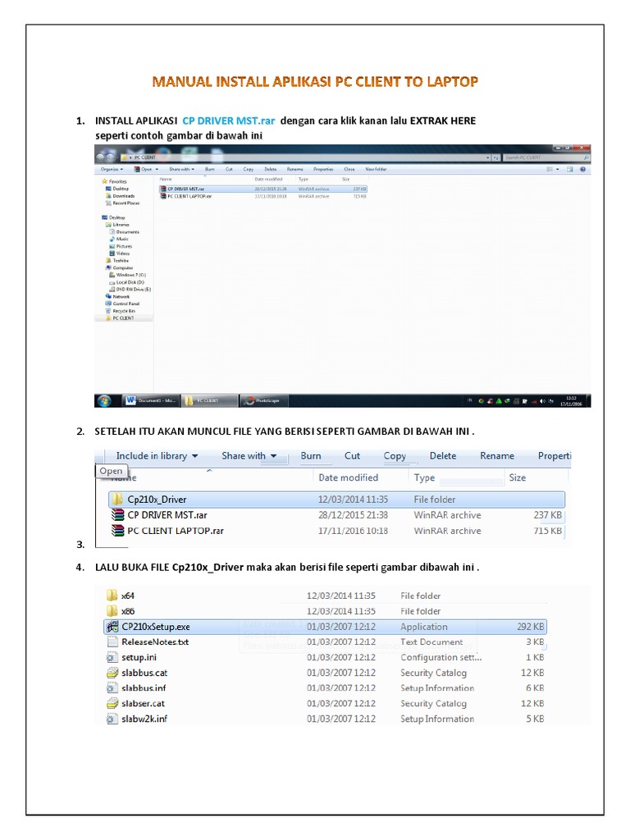Select Toshiba in navigation pane

[117, 260]
